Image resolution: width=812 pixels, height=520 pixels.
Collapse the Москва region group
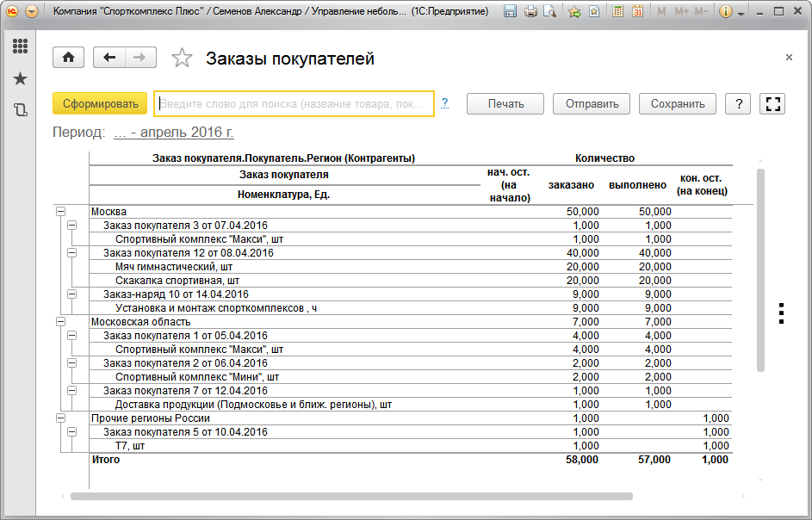[x=60, y=211]
